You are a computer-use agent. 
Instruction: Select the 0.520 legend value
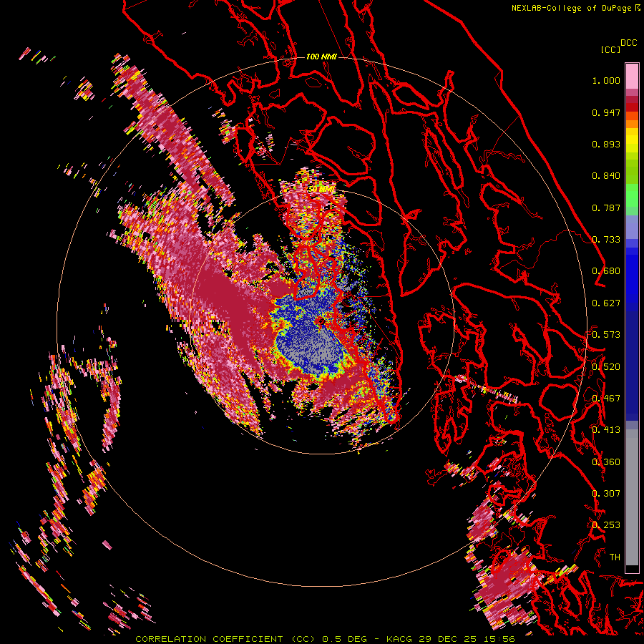[606, 367]
